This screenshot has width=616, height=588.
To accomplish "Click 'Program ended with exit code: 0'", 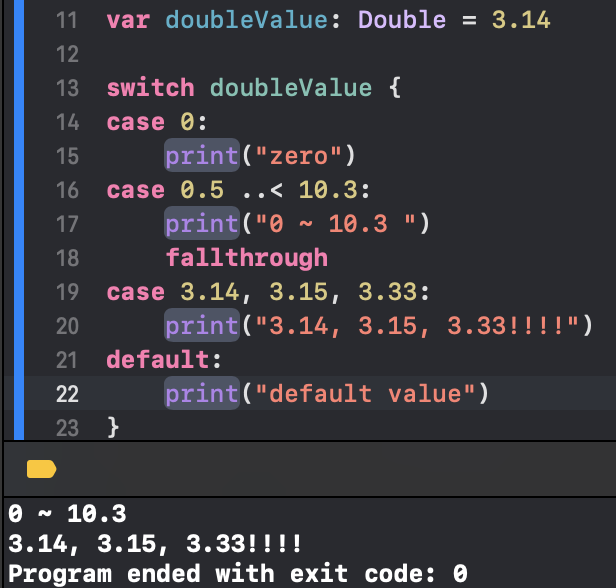I will click(238, 574).
